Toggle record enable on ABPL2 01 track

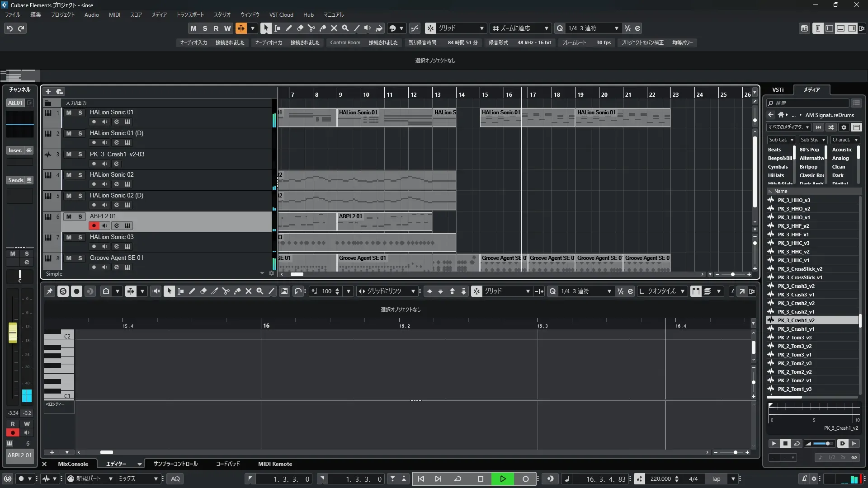pyautogui.click(x=94, y=225)
